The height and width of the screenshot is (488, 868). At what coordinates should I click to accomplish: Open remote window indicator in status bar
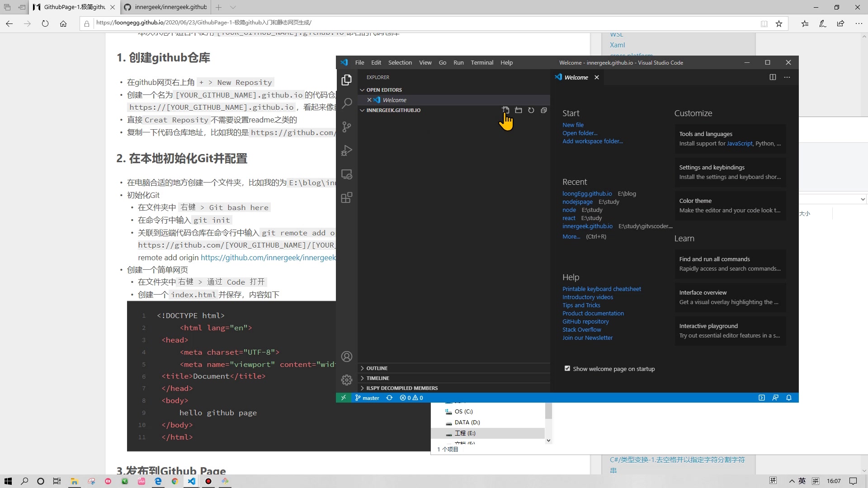point(344,398)
